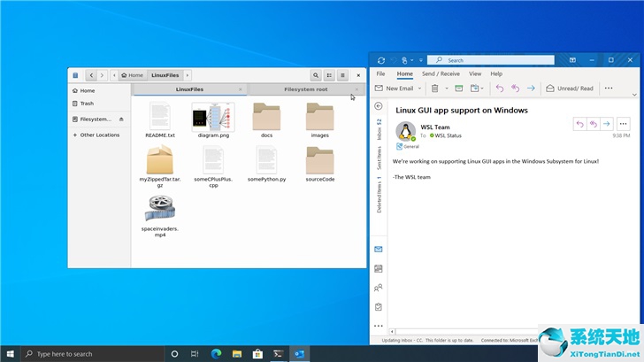Click Reply button in message header
The height and width of the screenshot is (362, 644).
point(579,124)
